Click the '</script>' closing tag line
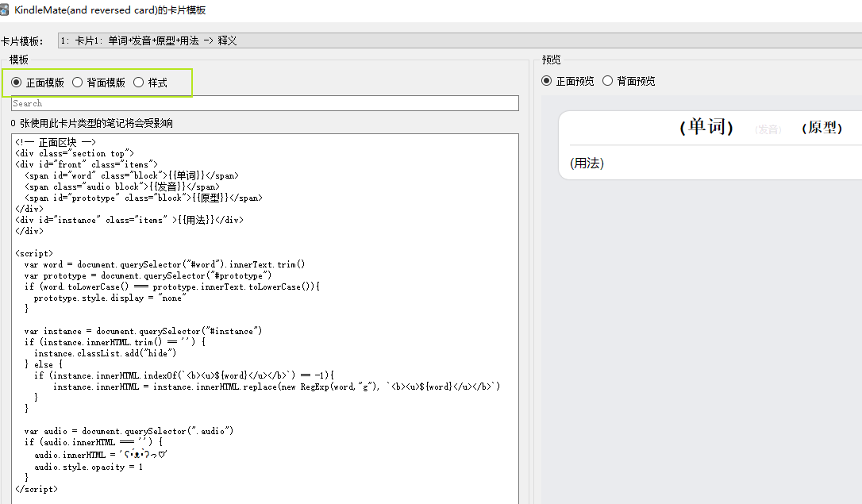This screenshot has width=862, height=504. [x=37, y=489]
